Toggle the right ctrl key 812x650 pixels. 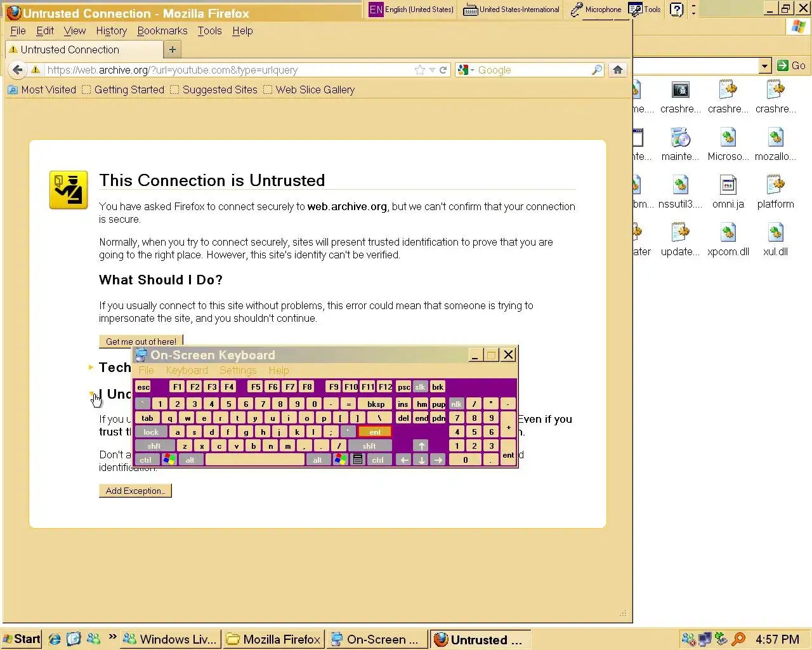[x=377, y=460]
